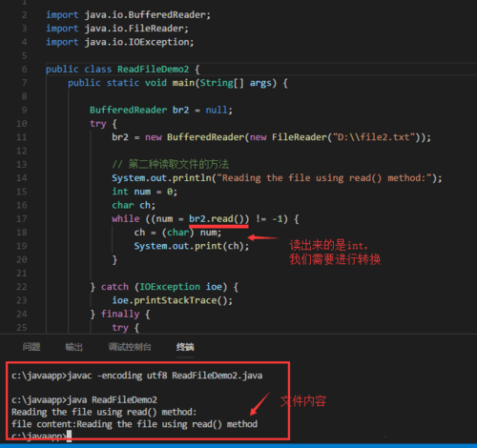Click 'ioe.printStackTrace();' statement

(x=172, y=300)
